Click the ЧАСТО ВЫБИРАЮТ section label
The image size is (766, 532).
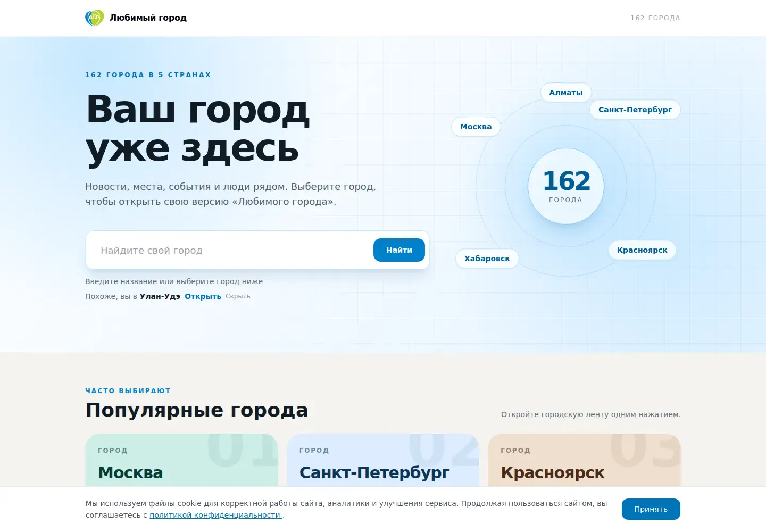(x=128, y=390)
